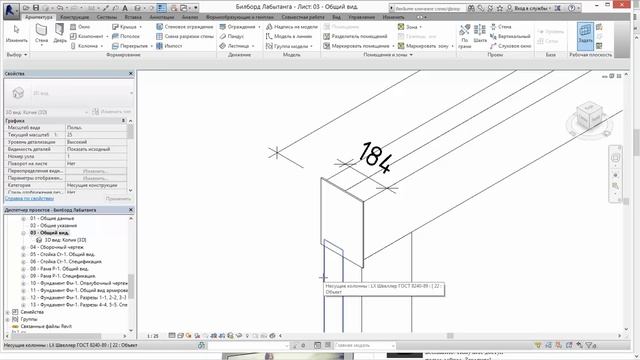Pick the Компонент (Component) tool
Image resolution: width=640 pixels, height=360 pixels.
[x=87, y=36]
